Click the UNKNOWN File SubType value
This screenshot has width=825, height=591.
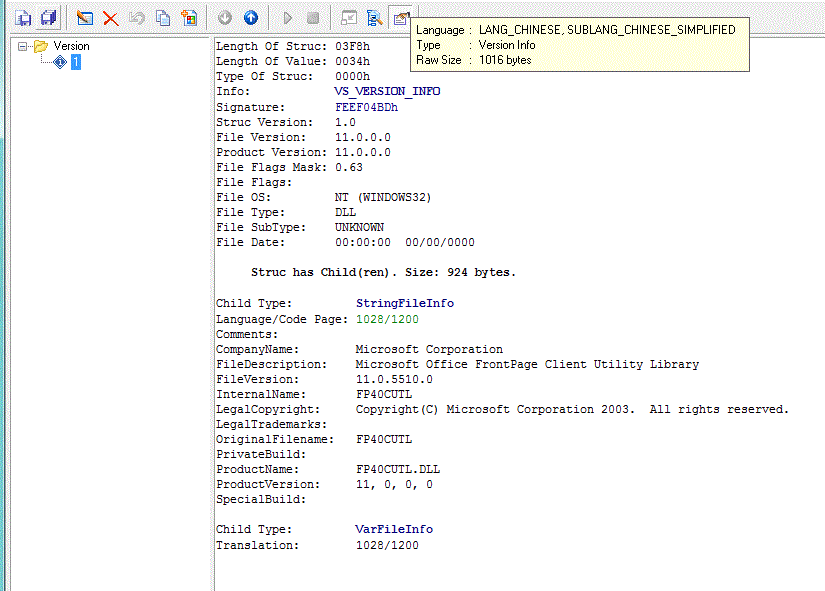pos(359,227)
